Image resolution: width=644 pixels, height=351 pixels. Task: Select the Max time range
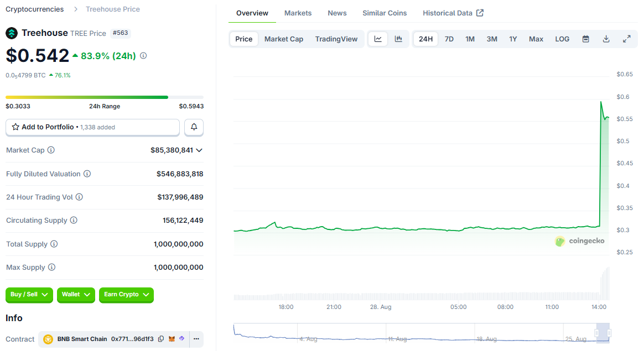tap(536, 39)
